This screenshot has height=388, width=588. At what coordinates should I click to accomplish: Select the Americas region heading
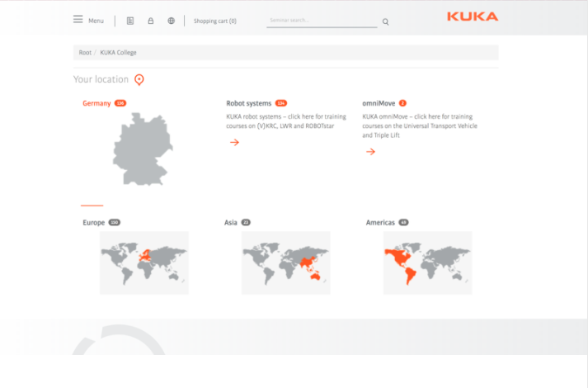[380, 223]
